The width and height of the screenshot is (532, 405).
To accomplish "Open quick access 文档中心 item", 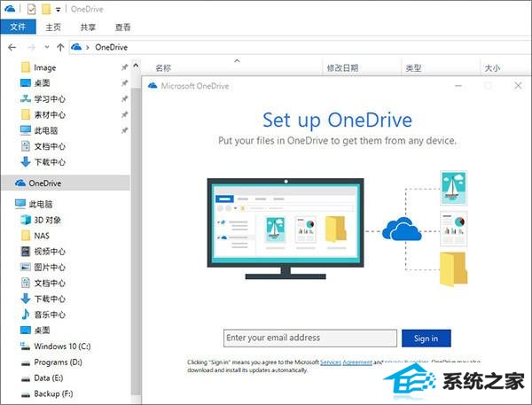I will coord(50,146).
